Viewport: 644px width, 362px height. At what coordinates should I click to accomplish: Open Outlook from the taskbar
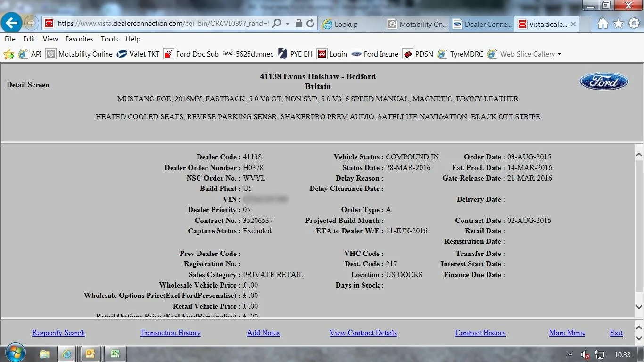pyautogui.click(x=90, y=354)
